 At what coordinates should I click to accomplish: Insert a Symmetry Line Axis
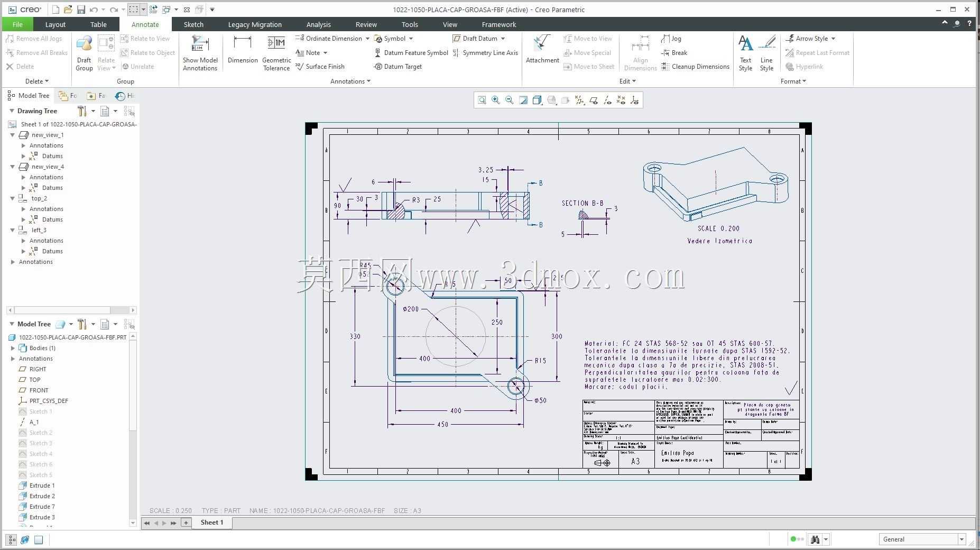[x=485, y=53]
